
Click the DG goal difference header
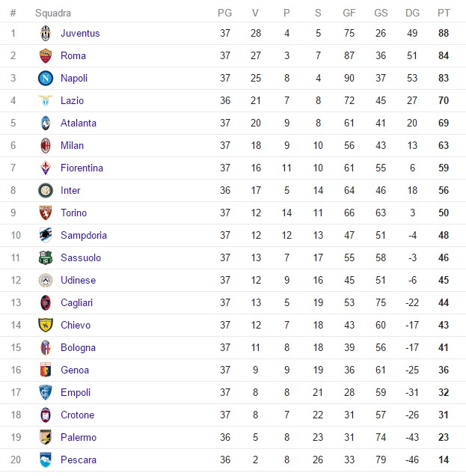[412, 13]
